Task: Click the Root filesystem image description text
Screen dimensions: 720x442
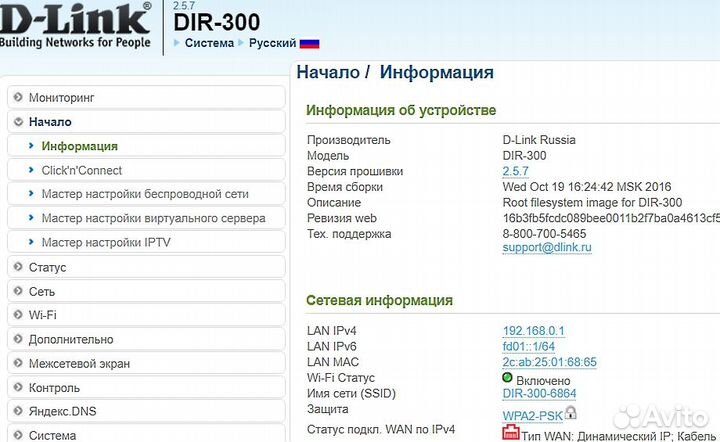Action: (592, 202)
